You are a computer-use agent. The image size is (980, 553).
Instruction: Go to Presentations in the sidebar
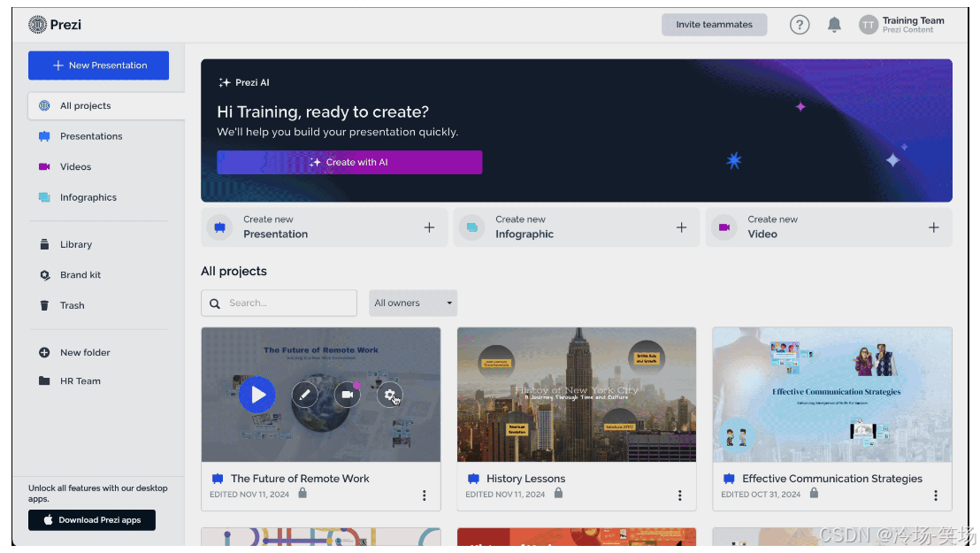90,136
